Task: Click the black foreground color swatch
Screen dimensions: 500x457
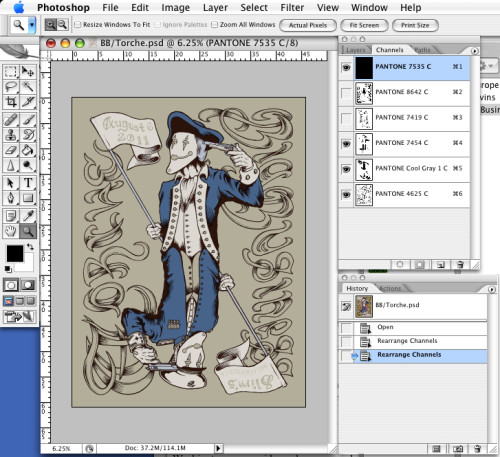Action: point(14,253)
